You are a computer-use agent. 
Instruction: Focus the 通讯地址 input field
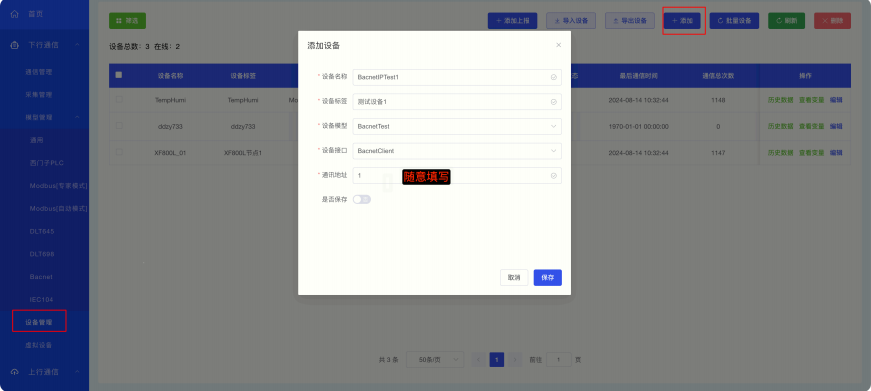pos(457,175)
